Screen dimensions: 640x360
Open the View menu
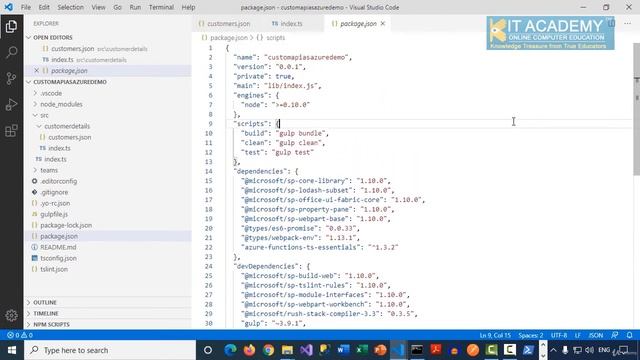pos(98,7)
